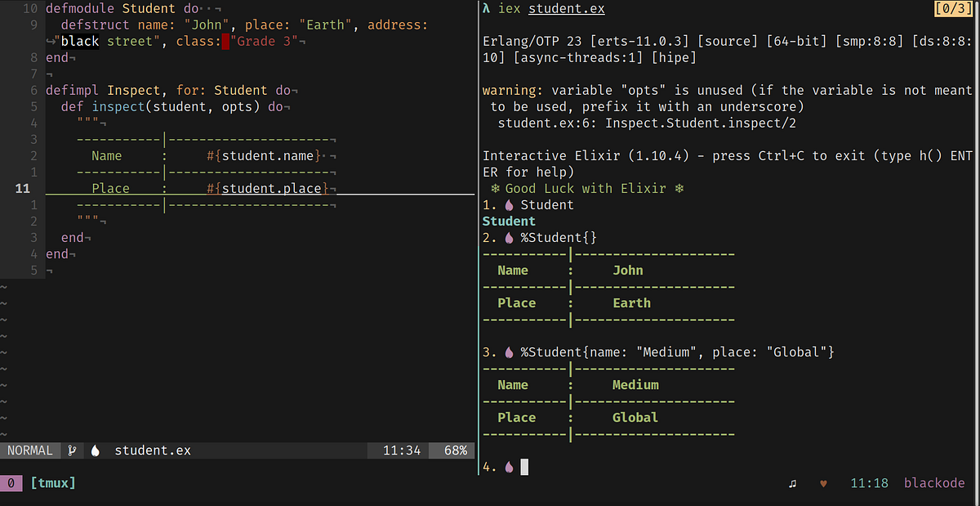980x506 pixels.
Task: Click the blackode username text
Action: coord(934,483)
